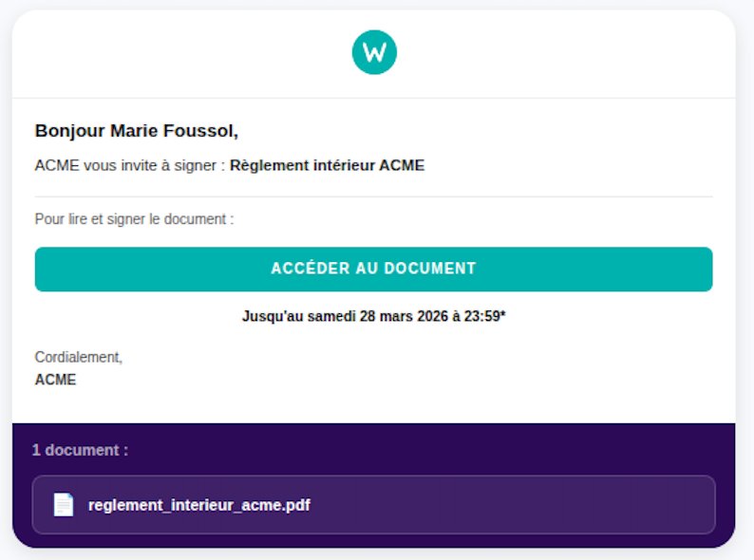Viewport: 754px width, 560px height.
Task: Click the bold ACME signature under Cordialement
Action: click(x=55, y=380)
